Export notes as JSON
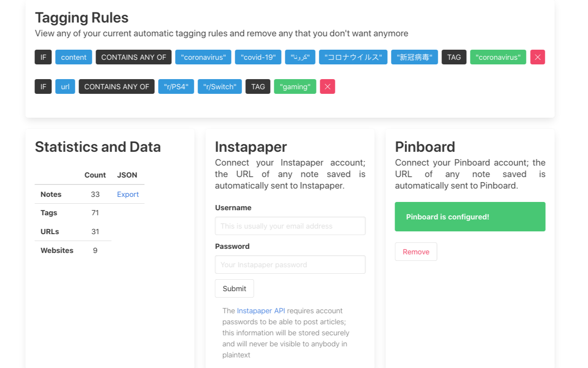The width and height of the screenshot is (588, 368). 128,194
